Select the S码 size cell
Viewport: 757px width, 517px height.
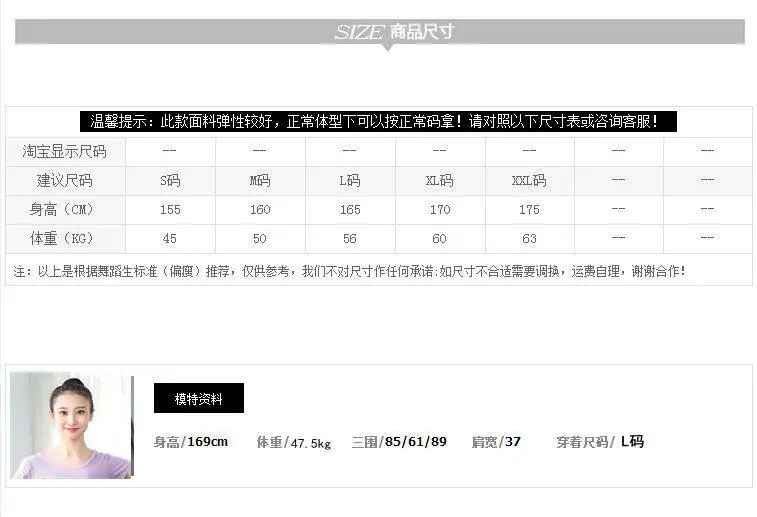point(170,181)
